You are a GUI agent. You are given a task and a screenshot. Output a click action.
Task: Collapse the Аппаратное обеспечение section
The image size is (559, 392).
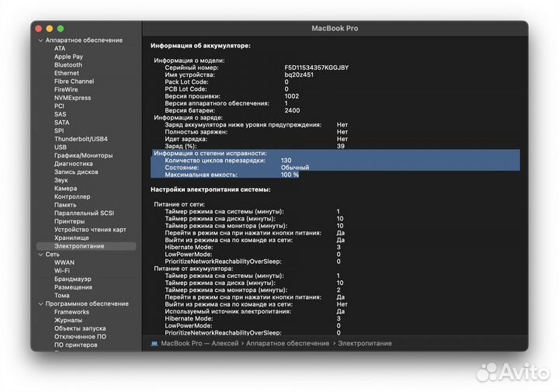[40, 40]
